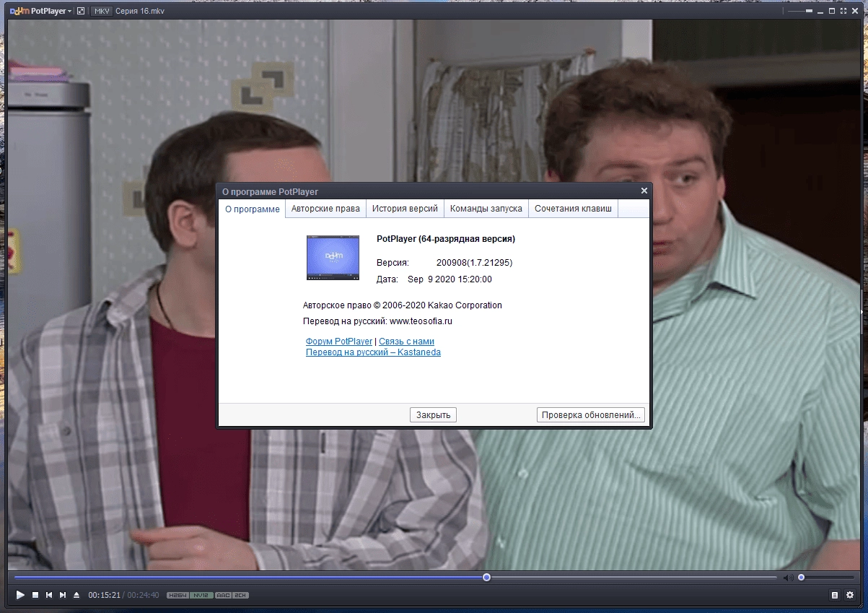Image resolution: width=868 pixels, height=613 pixels.
Task: Click the PotPlayer (64-разрядная версия) heading
Action: 446,239
